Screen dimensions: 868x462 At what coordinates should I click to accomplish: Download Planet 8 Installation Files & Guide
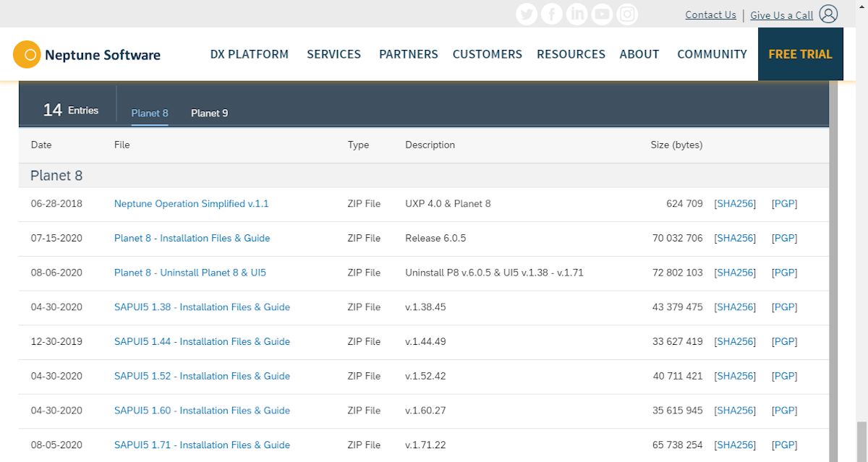click(x=192, y=238)
